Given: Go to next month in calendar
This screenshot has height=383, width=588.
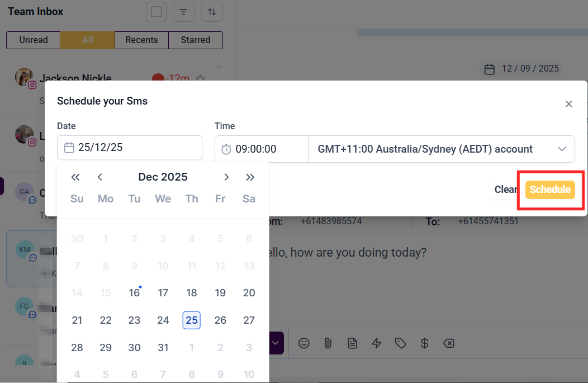Looking at the screenshot, I should (226, 177).
